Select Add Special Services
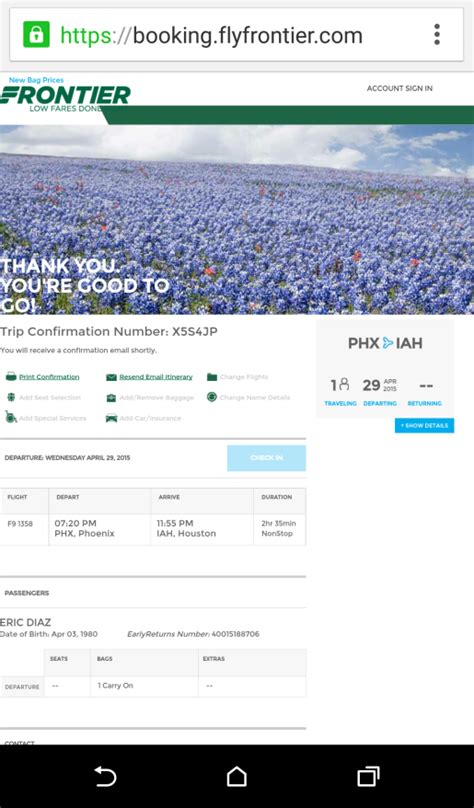 click(x=53, y=418)
